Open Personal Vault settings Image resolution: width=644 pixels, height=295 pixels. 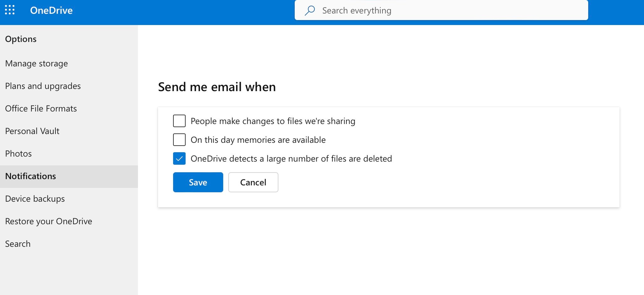(x=32, y=131)
